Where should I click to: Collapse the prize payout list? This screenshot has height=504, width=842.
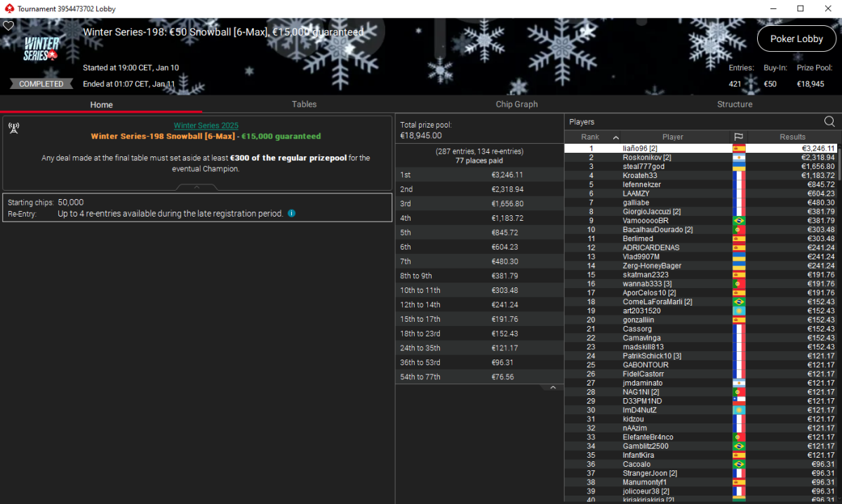click(553, 388)
